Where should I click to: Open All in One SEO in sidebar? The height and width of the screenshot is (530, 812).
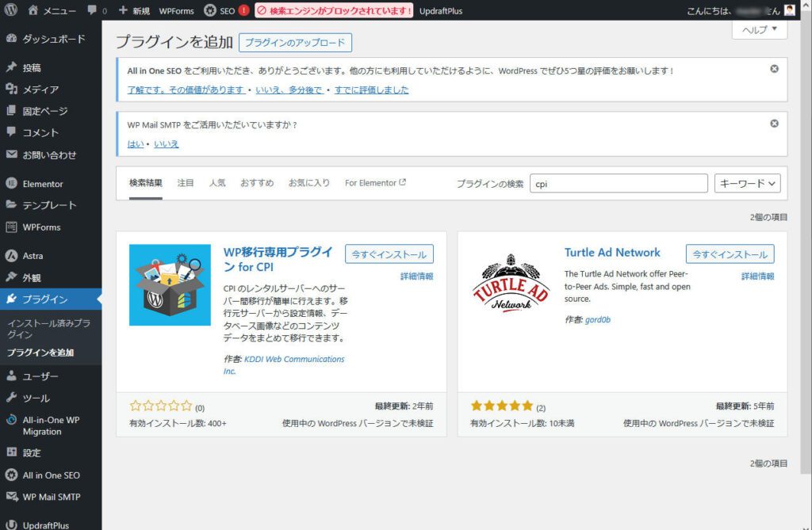[51, 475]
